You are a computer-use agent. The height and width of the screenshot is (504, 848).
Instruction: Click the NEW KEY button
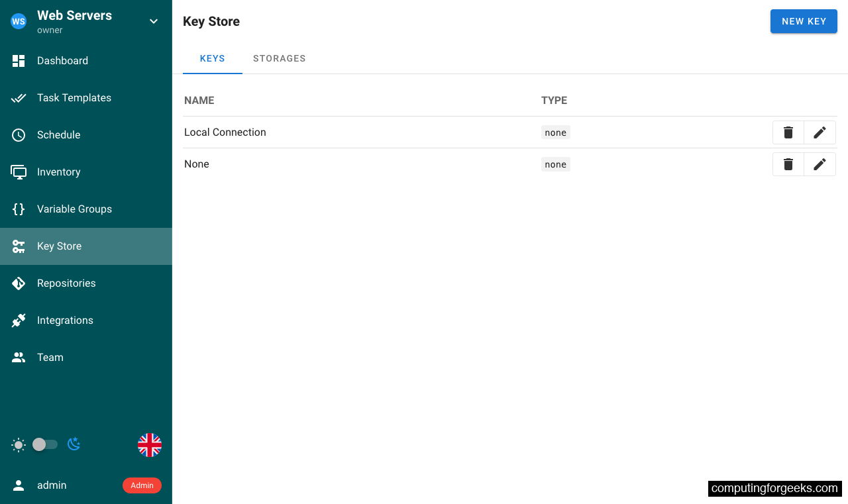804,21
